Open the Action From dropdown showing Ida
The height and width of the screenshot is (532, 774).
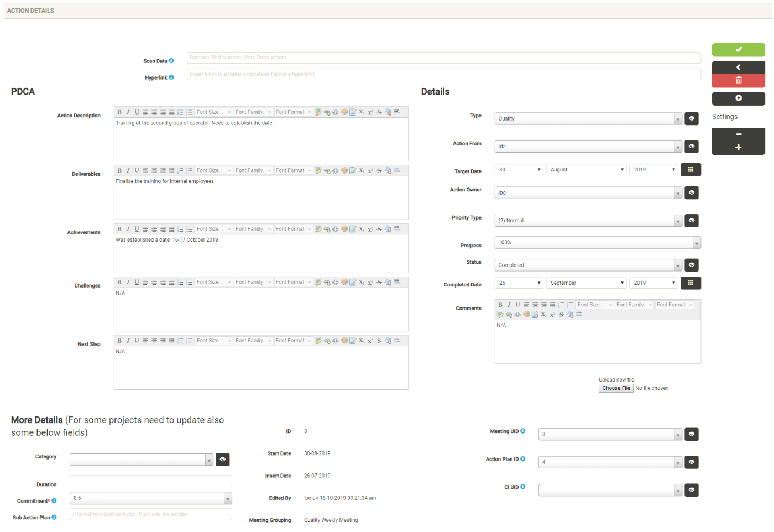coord(588,147)
